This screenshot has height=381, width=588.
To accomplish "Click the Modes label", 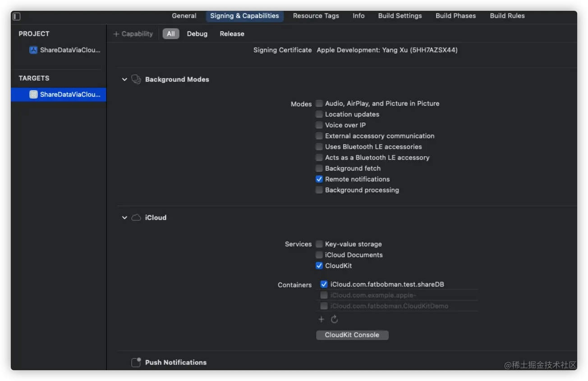I will click(301, 104).
